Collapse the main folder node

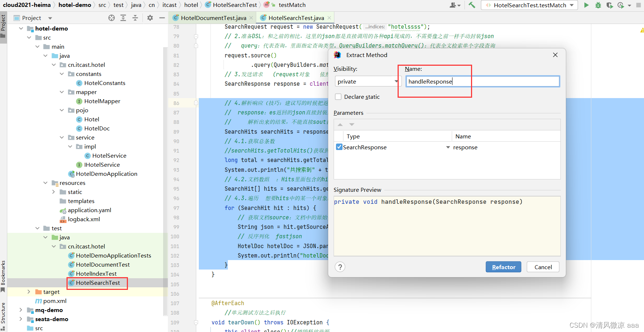coord(37,46)
